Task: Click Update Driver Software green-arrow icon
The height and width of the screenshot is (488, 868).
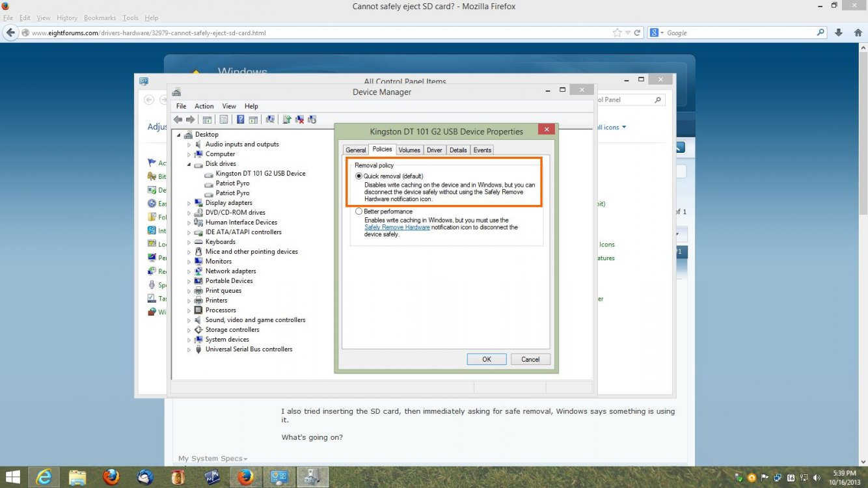Action: click(286, 120)
